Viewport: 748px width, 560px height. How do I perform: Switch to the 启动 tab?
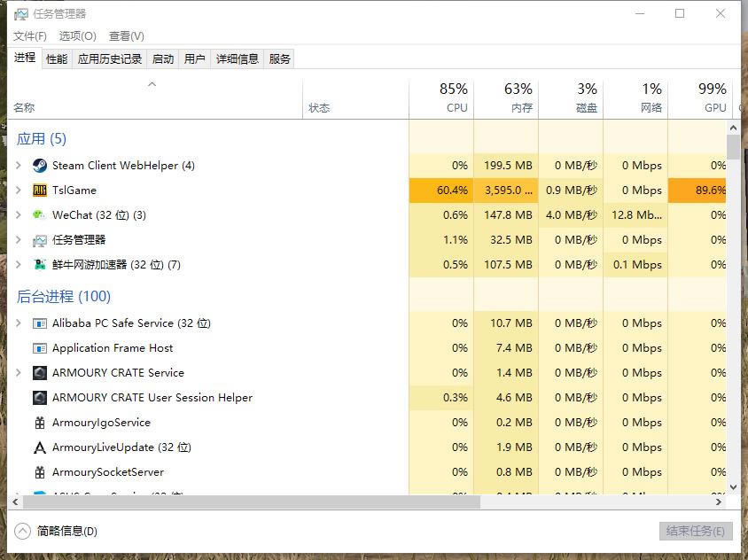[163, 59]
